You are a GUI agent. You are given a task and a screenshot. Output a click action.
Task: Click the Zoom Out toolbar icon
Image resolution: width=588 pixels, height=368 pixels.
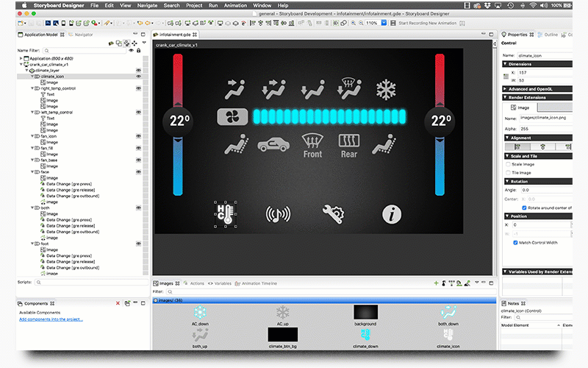click(361, 24)
